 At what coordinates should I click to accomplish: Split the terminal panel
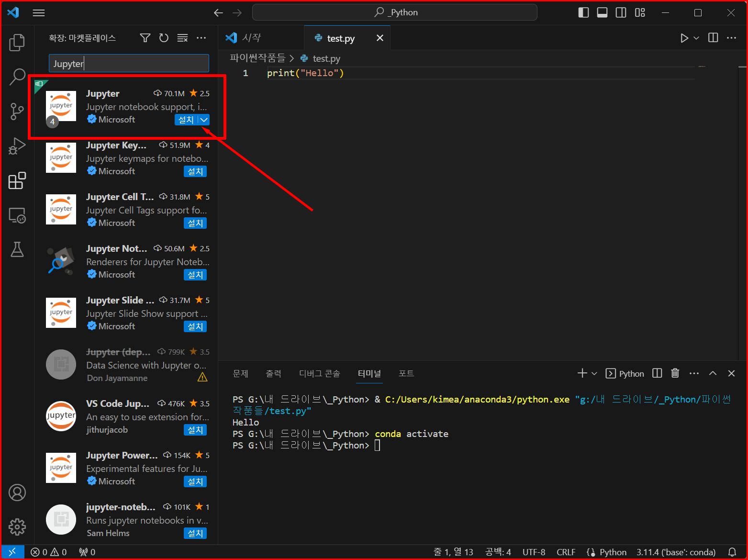pos(657,373)
